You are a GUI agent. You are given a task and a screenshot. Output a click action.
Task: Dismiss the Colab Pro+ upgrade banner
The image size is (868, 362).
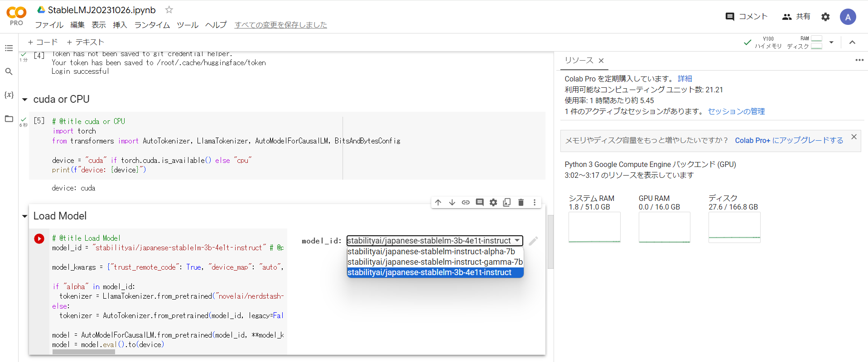pyautogui.click(x=854, y=137)
